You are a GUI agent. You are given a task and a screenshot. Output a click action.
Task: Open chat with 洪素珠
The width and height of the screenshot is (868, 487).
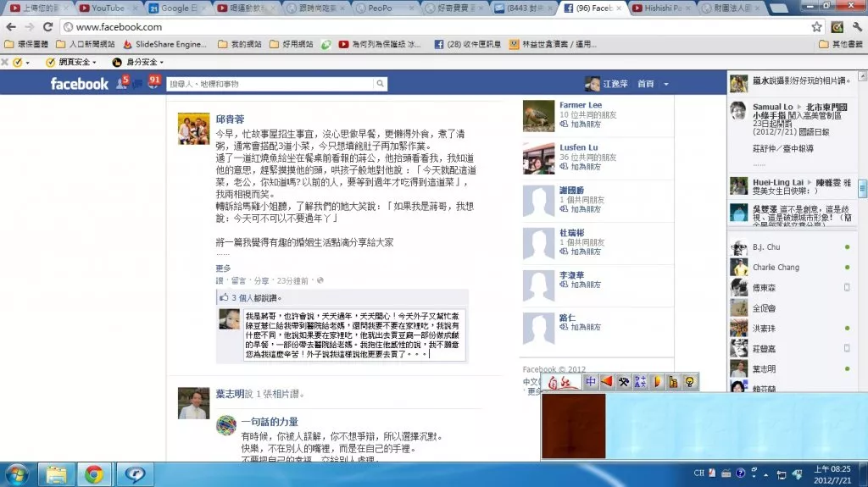click(x=791, y=328)
